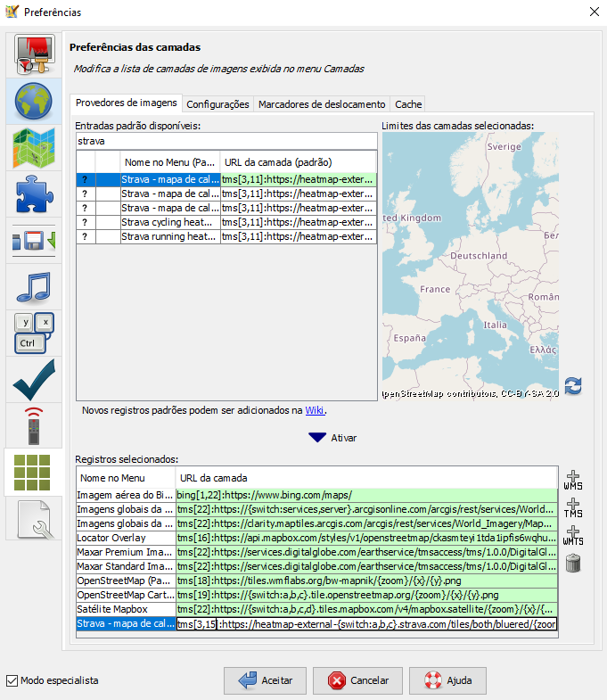This screenshot has height=700, width=607.
Task: Click the URL da camada (padrão) header
Action: click(299, 162)
